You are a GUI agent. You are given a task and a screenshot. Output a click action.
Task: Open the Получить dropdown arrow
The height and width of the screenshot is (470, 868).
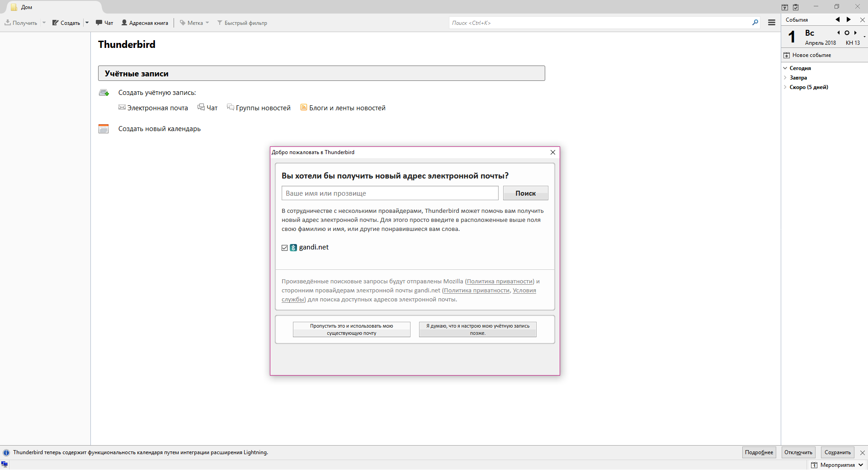pyautogui.click(x=44, y=23)
